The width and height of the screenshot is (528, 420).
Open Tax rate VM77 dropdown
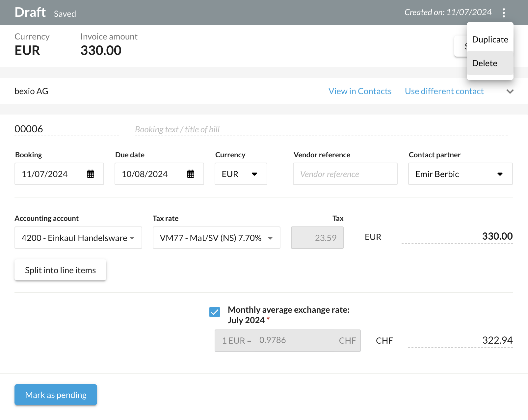tap(216, 238)
